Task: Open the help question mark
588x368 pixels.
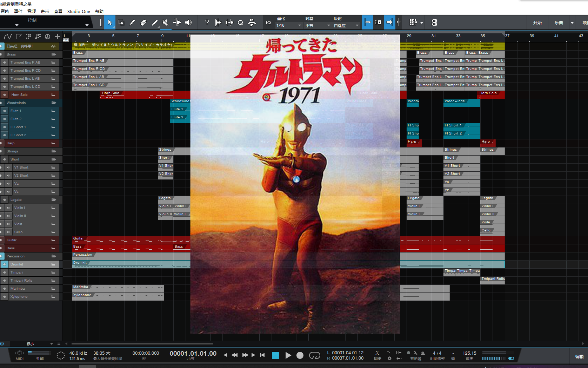Action: click(x=207, y=22)
